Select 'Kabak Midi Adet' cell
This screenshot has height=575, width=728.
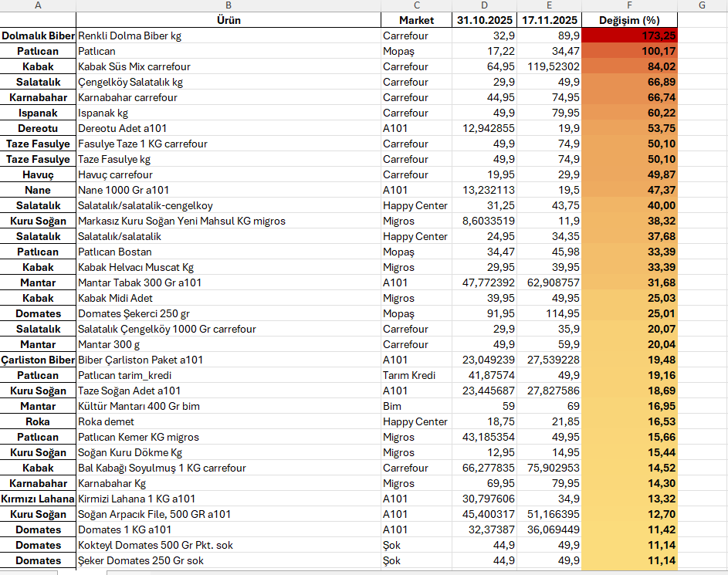click(229, 298)
